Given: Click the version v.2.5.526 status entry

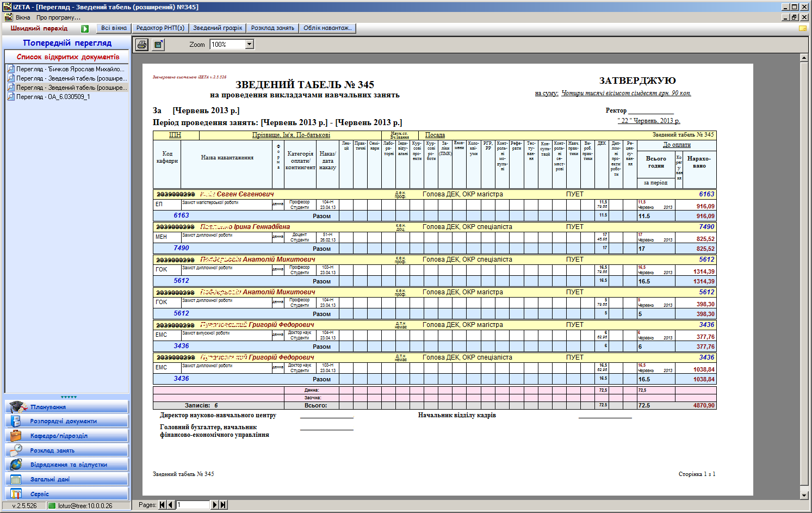Looking at the screenshot, I should 24,505.
